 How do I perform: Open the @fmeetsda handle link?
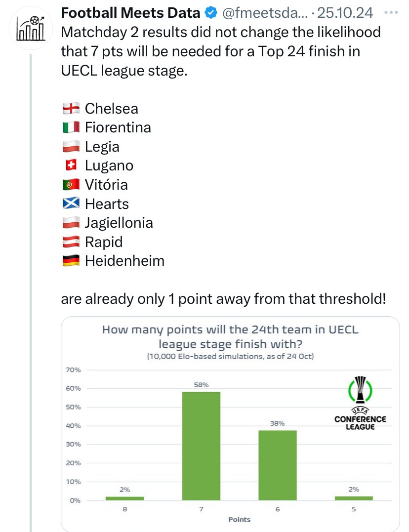click(265, 13)
